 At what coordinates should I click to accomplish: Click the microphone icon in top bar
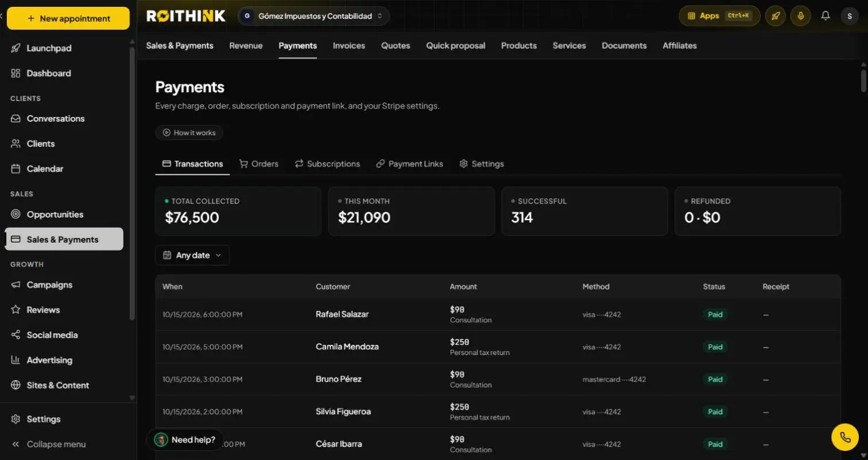800,16
